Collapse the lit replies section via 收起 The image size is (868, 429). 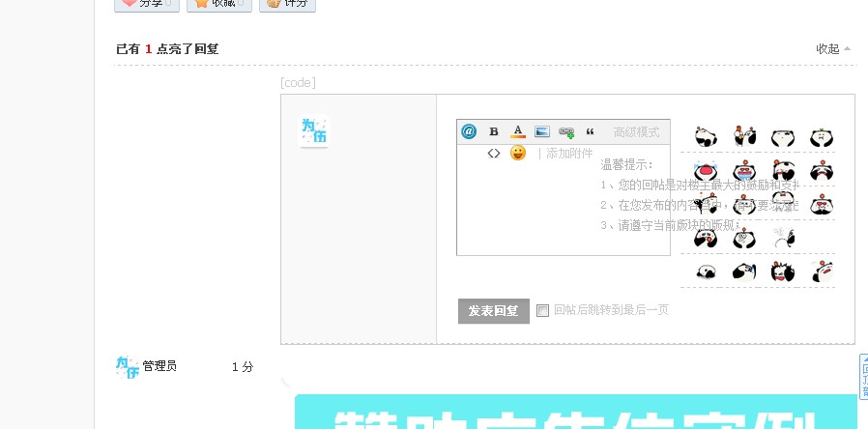833,48
